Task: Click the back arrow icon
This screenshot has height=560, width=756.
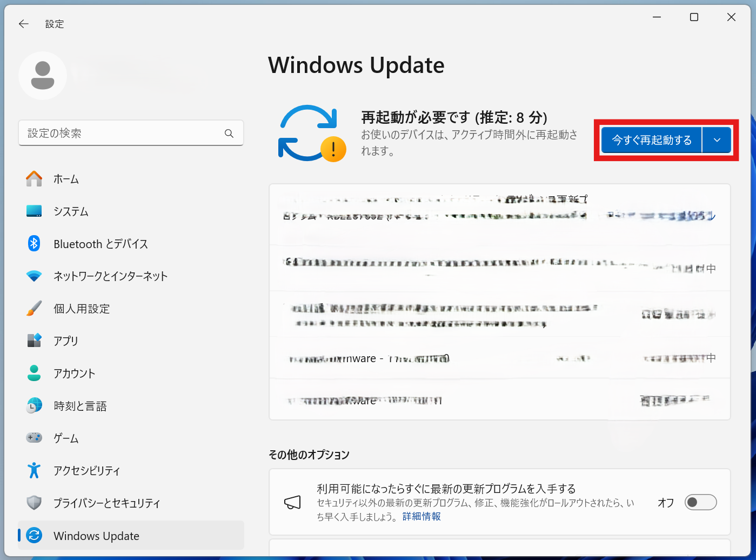Action: 23,24
